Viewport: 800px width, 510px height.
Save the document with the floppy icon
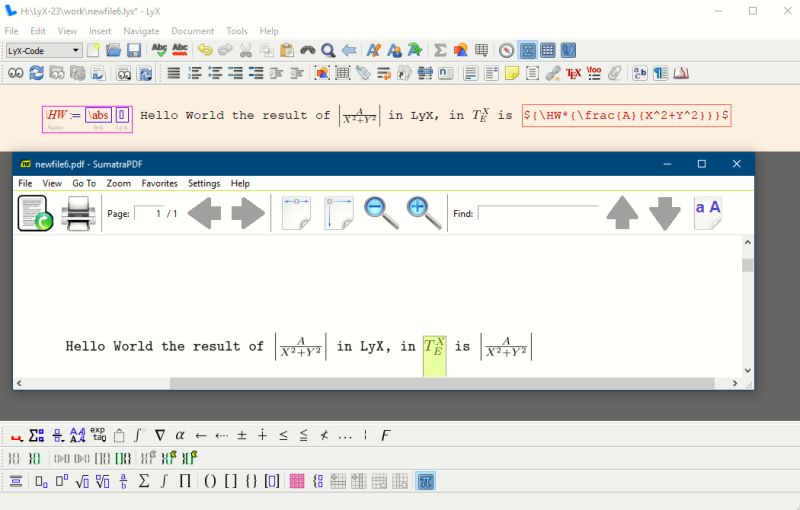(x=134, y=50)
